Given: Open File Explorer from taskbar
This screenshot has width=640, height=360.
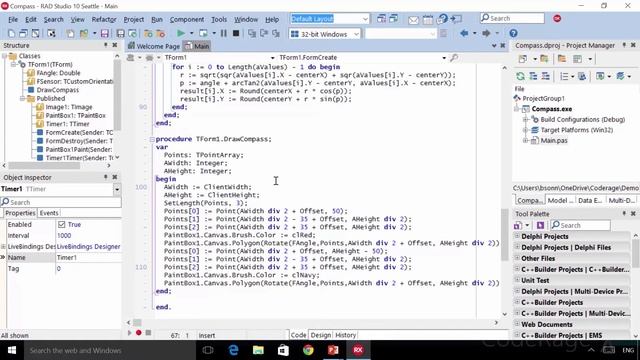Looking at the screenshot, I should [258, 350].
